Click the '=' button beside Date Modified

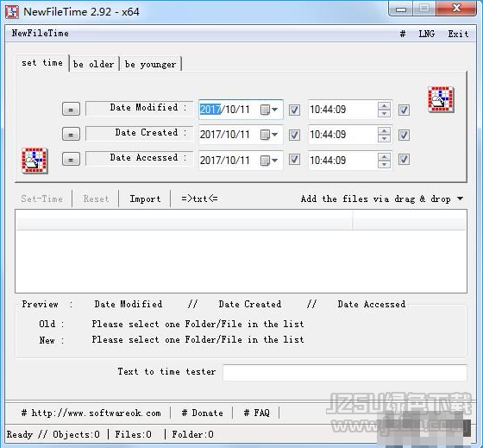point(71,109)
